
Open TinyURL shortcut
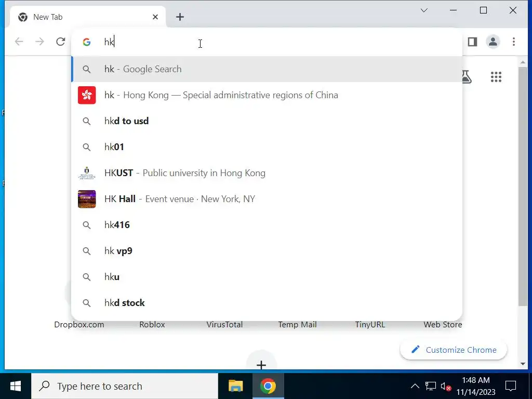(x=370, y=325)
